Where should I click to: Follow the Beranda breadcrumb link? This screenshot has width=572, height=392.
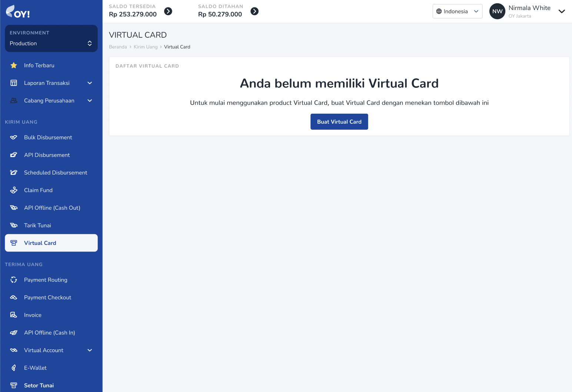[118, 47]
